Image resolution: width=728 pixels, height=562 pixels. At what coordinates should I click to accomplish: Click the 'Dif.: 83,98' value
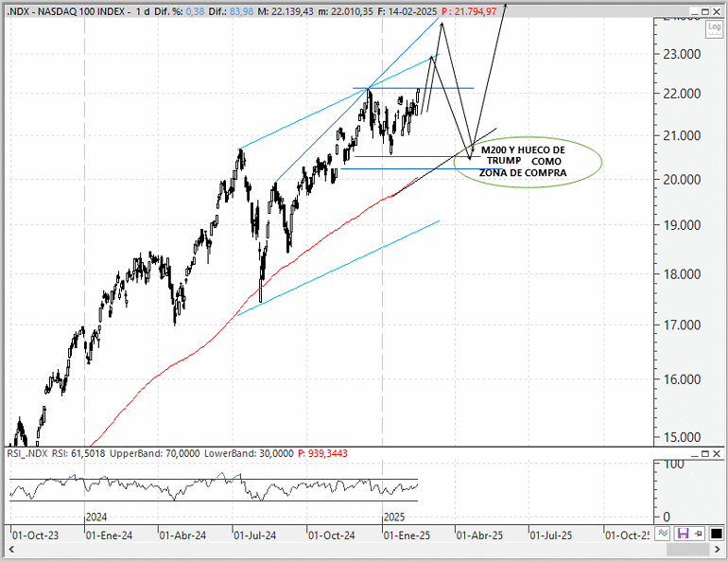(x=232, y=11)
